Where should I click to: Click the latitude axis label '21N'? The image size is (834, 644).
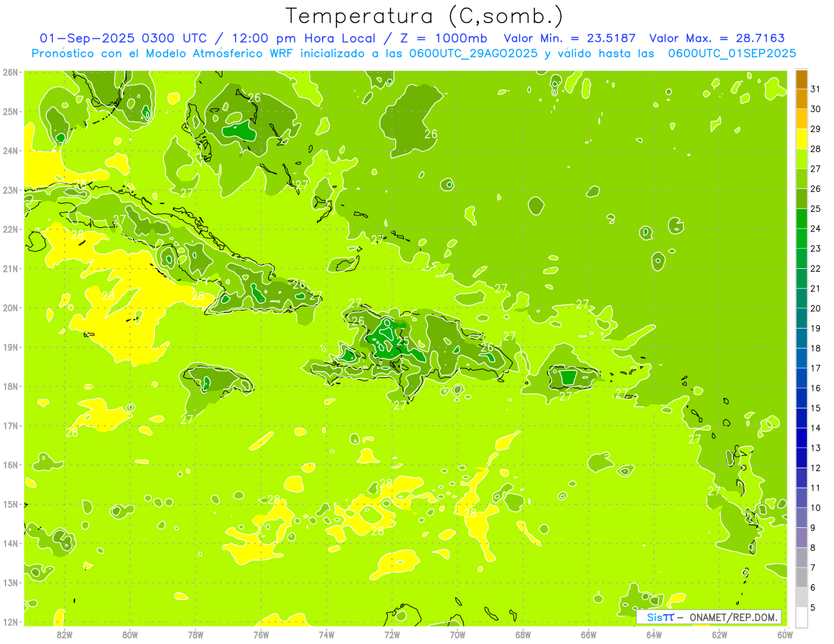click(x=10, y=269)
